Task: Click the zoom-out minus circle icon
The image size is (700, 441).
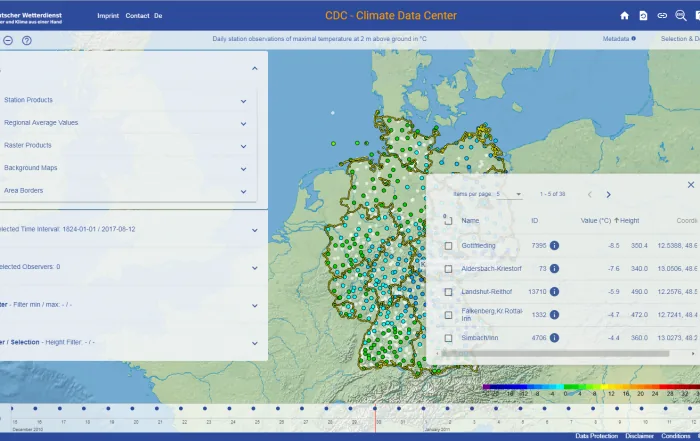Action: pos(8,41)
